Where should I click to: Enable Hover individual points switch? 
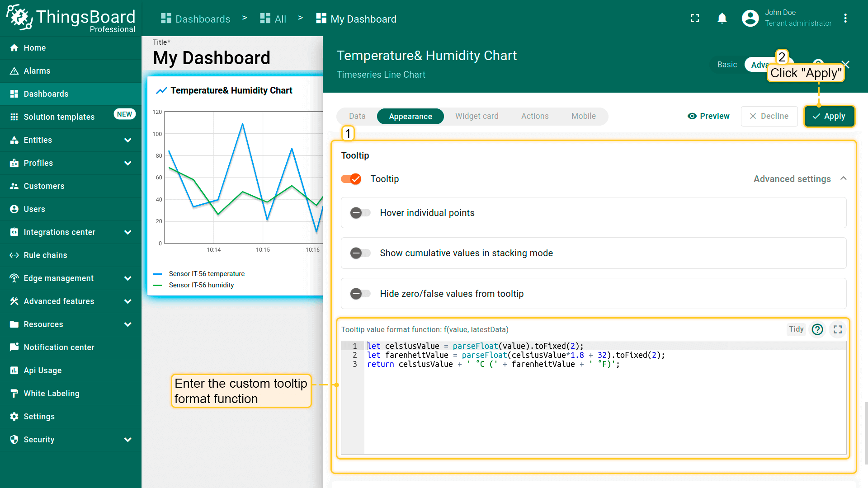pos(360,213)
